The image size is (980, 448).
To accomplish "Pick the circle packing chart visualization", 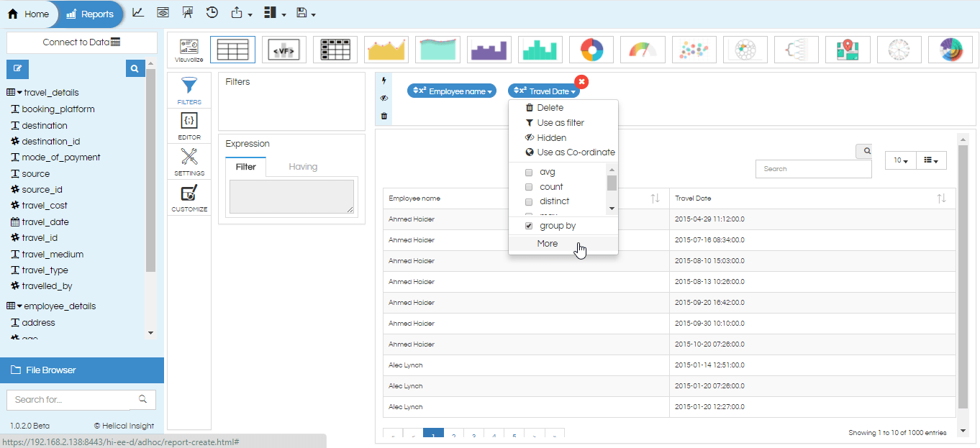I will click(745, 49).
